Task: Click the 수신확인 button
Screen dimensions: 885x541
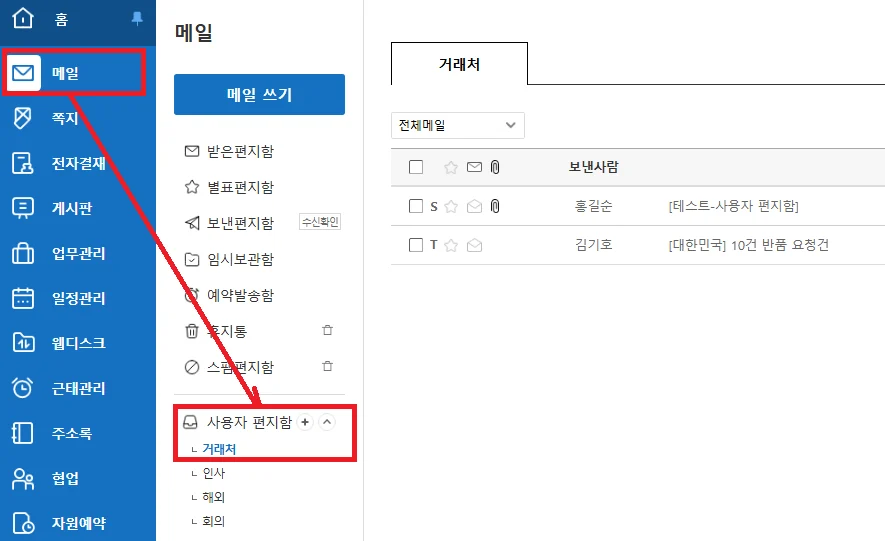Action: (x=320, y=222)
